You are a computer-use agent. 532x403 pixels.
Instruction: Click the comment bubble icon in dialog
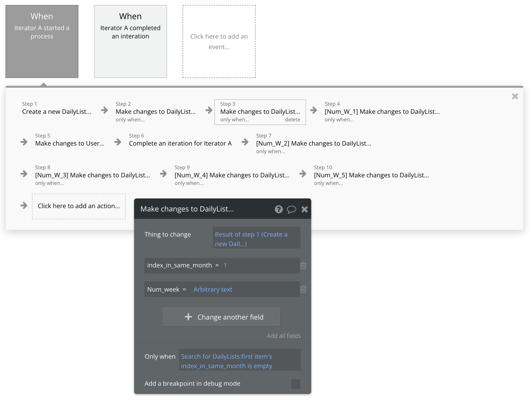click(291, 209)
